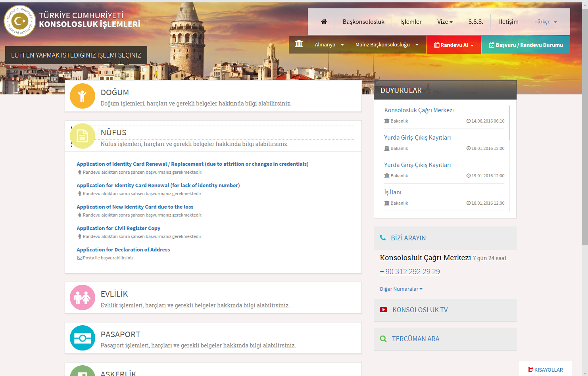Expand the Doğum section
This screenshot has width=588, height=376.
click(x=213, y=96)
